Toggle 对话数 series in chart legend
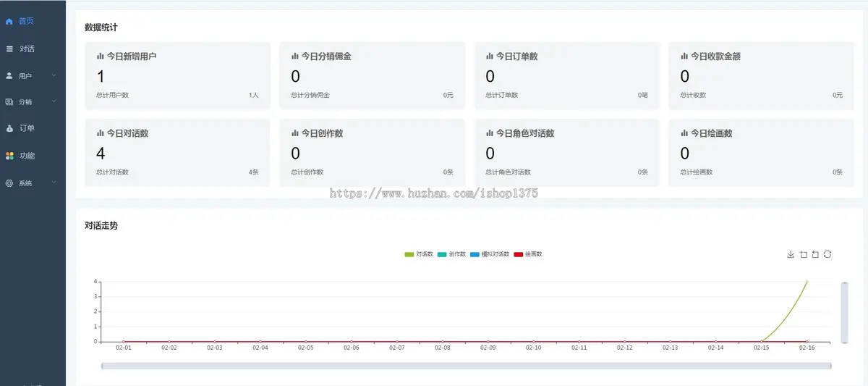The height and width of the screenshot is (386, 868). coord(419,254)
